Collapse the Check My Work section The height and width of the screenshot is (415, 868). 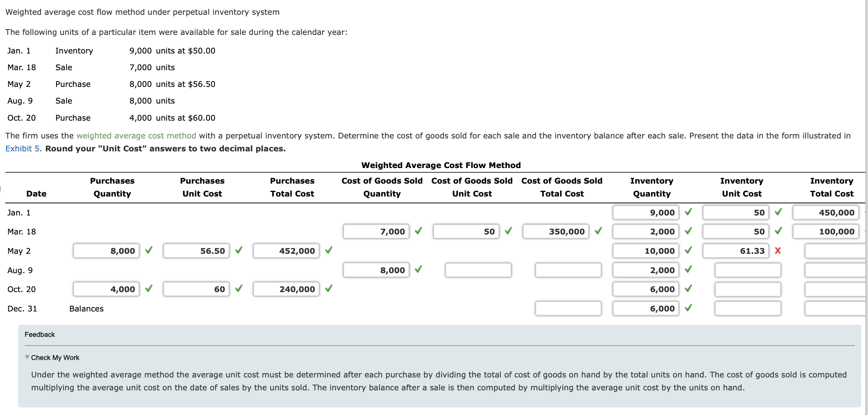[27, 357]
